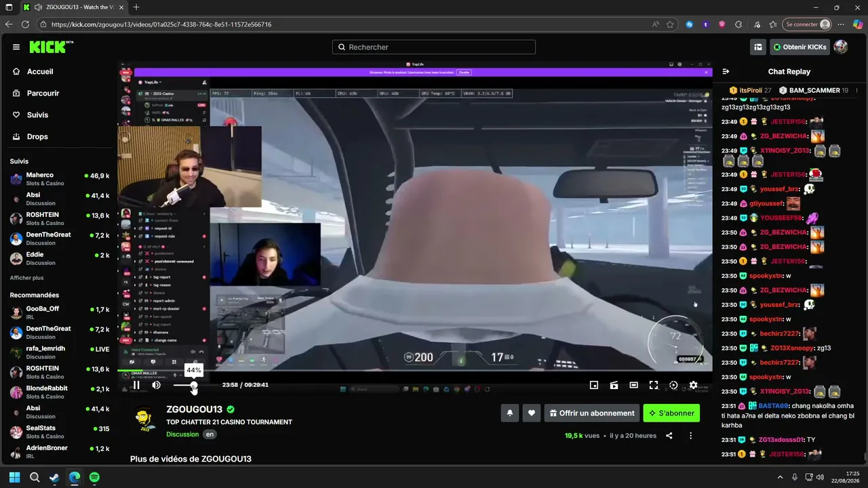Click the browser address bar URL
This screenshot has width=868, height=488.
pos(161,24)
